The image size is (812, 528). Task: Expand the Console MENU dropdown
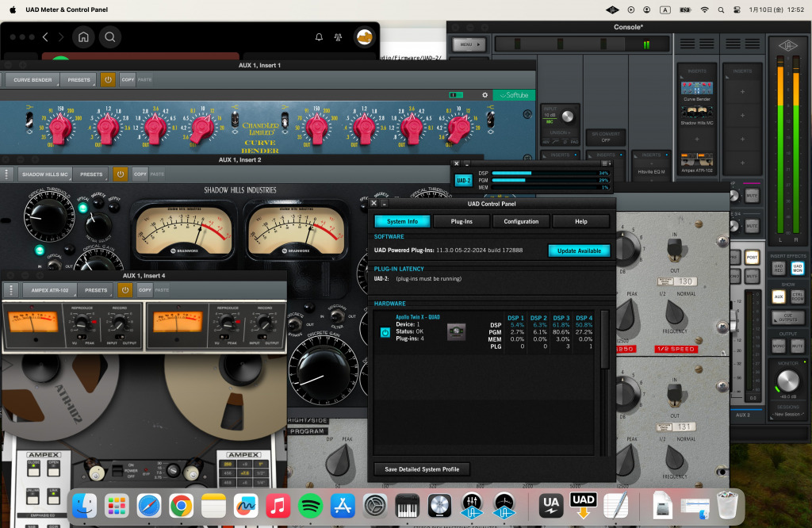469,44
